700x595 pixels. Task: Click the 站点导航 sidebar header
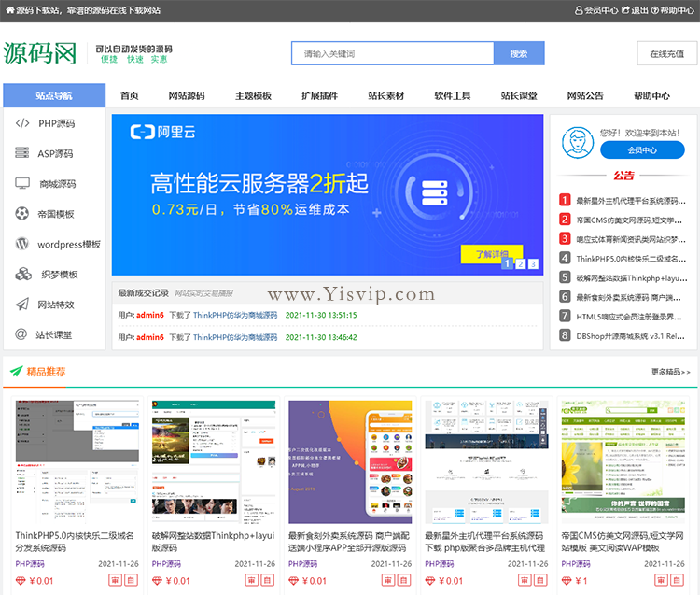(54, 95)
